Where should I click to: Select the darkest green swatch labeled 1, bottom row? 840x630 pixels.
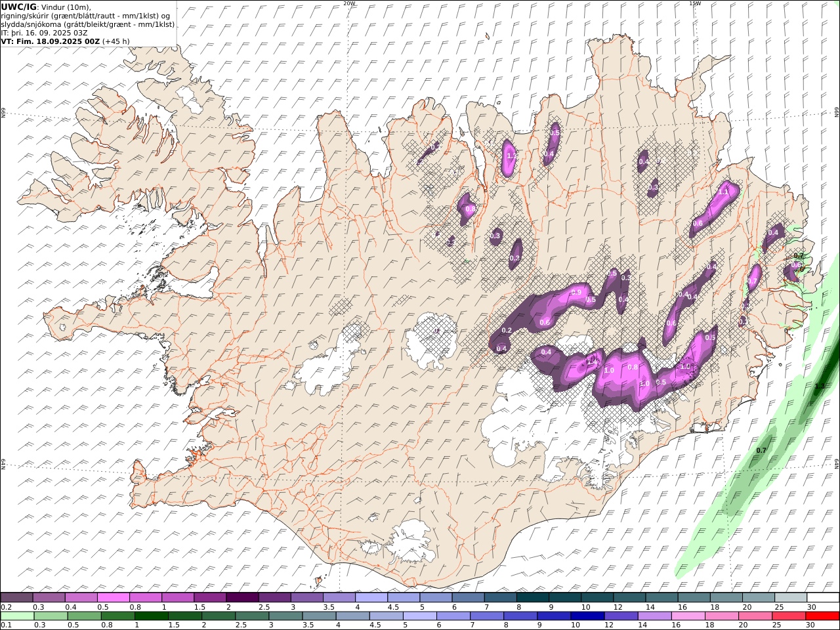(x=152, y=616)
